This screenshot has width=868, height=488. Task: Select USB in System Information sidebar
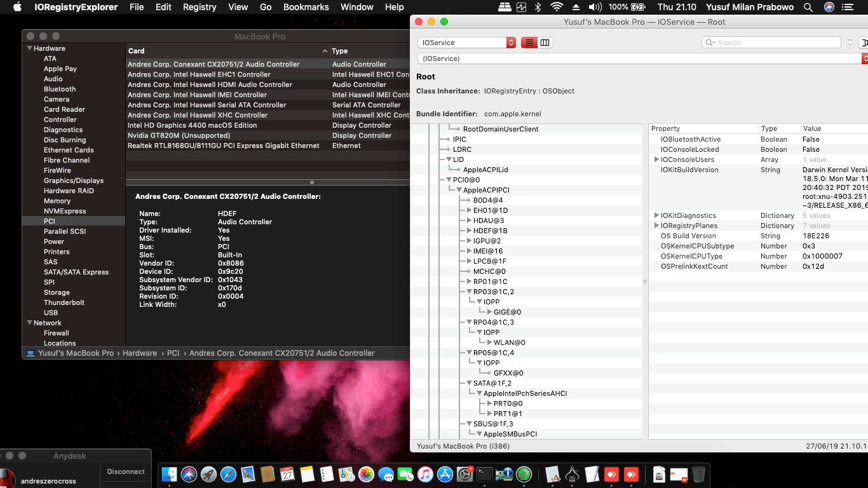tap(51, 313)
